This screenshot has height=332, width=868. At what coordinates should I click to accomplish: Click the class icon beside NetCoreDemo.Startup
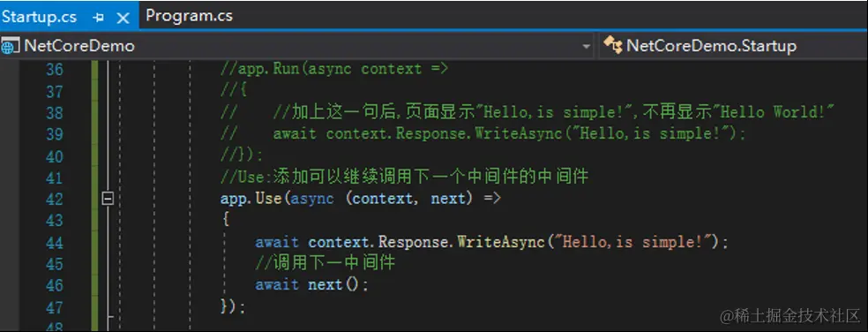(x=613, y=45)
